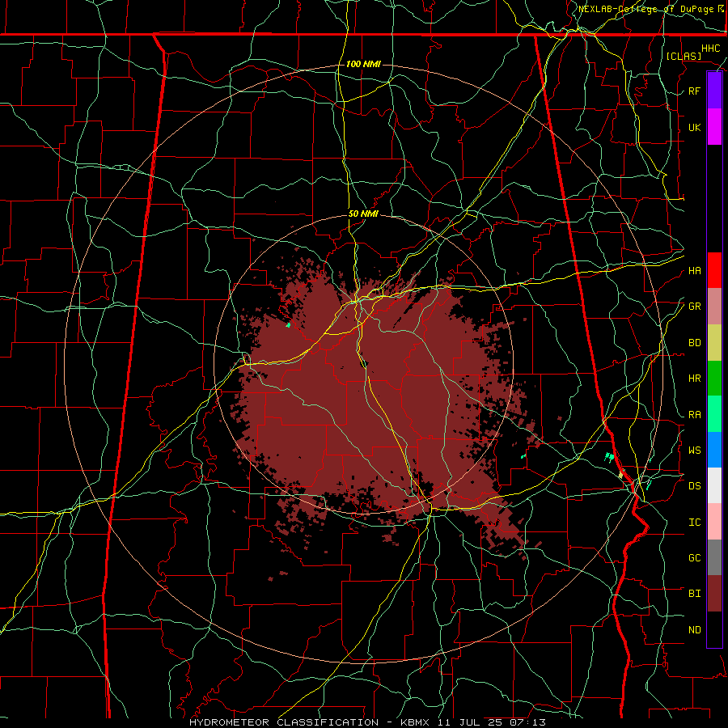Click the gray GC legend swatch

point(714,557)
